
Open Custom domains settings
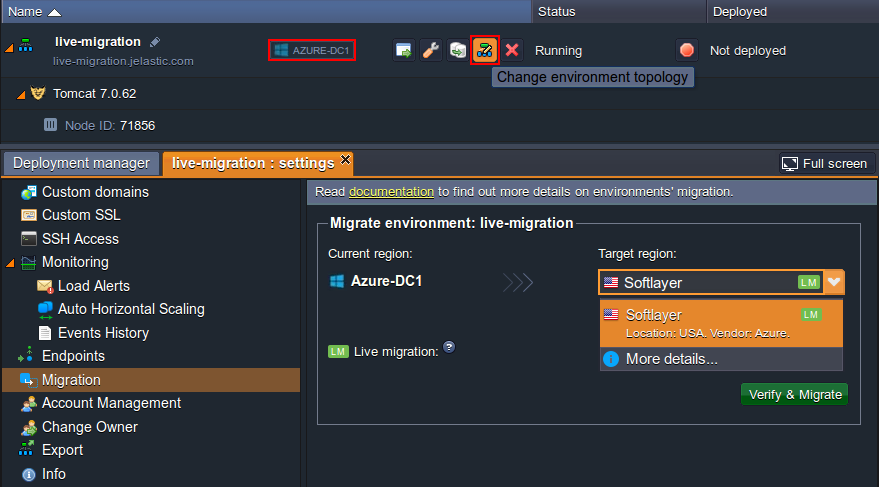coord(95,192)
